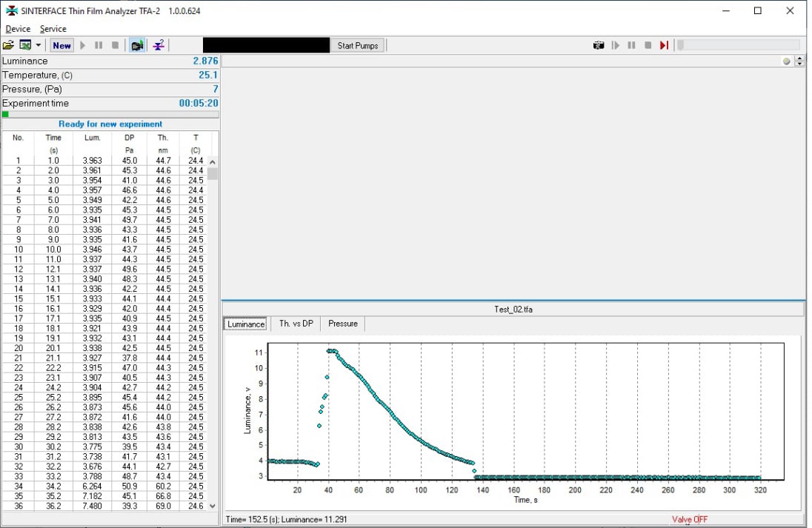The height and width of the screenshot is (528, 812).
Task: Click the left toolbar play icon
Action: (x=83, y=46)
